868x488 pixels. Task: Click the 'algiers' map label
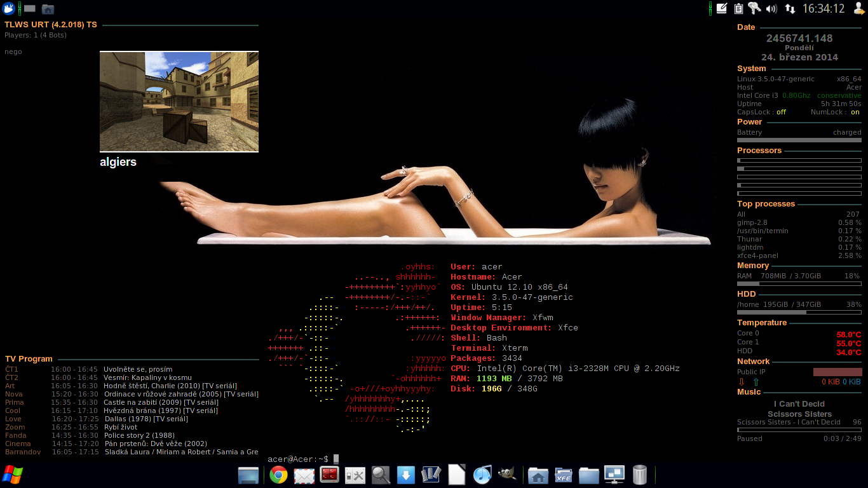[118, 162]
